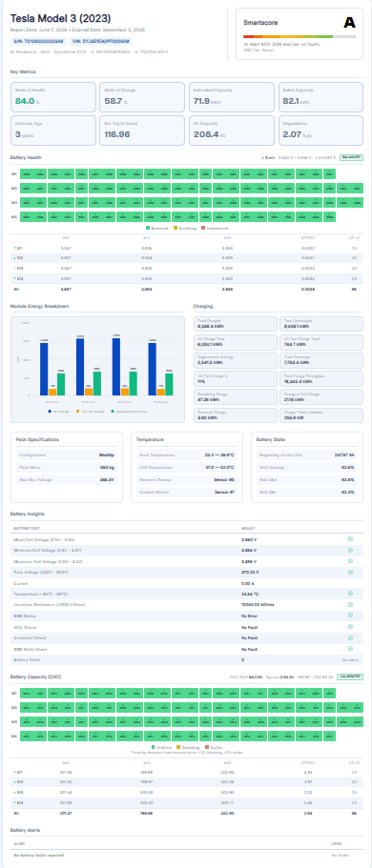372x868 pixels.
Task: Click the Minimum Cell Voltage check icon
Action: tap(350, 550)
